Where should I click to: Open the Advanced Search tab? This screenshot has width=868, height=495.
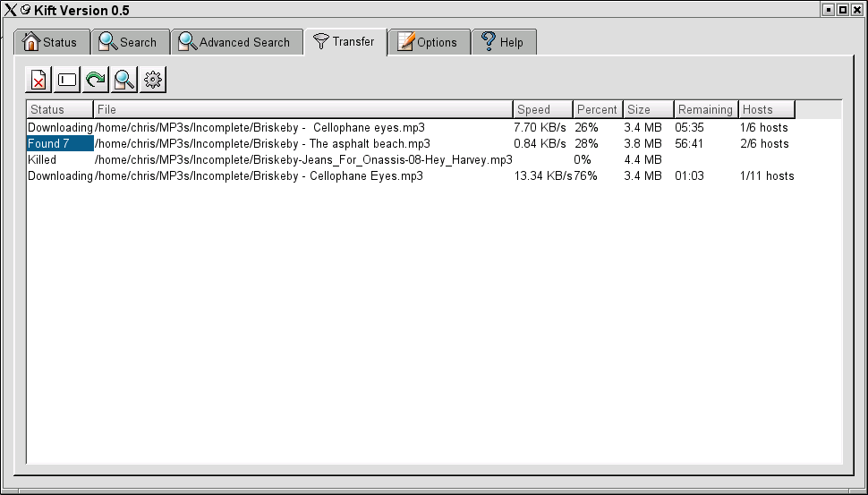tap(235, 42)
